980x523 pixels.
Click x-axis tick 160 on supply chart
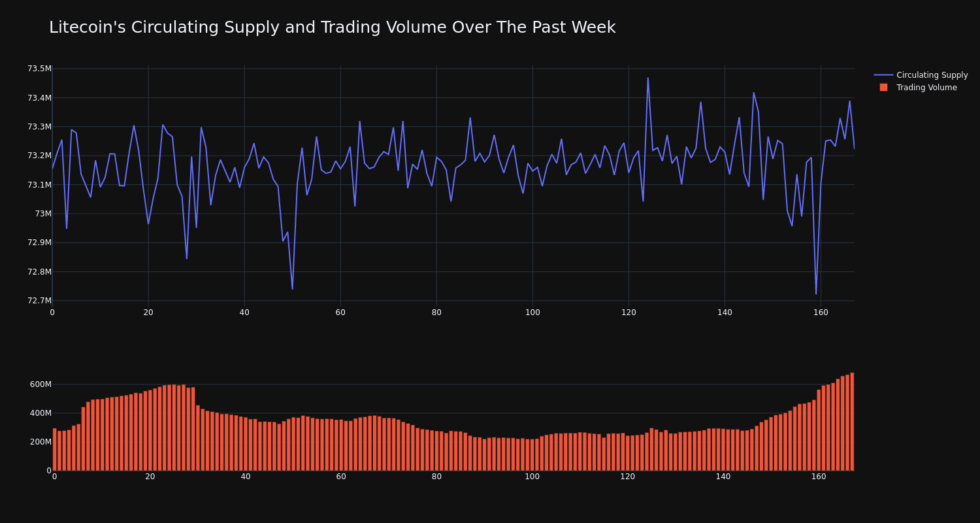tap(821, 312)
